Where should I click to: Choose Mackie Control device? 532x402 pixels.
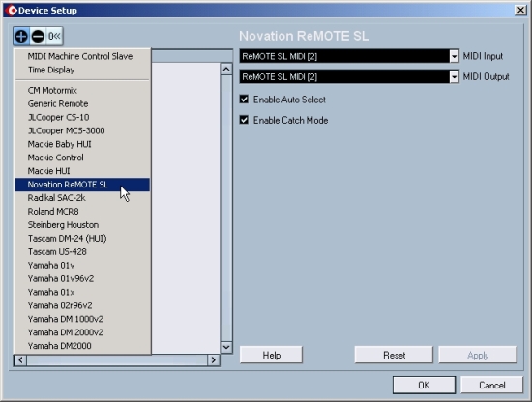[x=82, y=158]
